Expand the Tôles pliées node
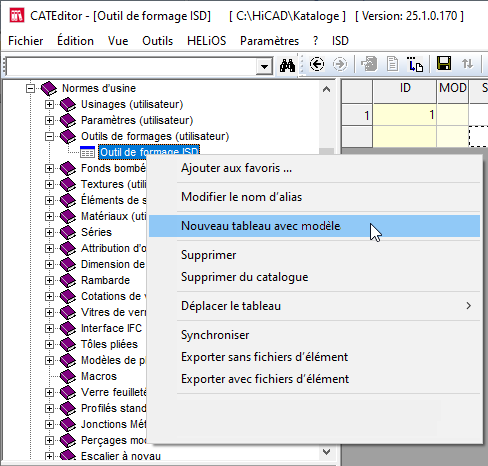 (49, 344)
